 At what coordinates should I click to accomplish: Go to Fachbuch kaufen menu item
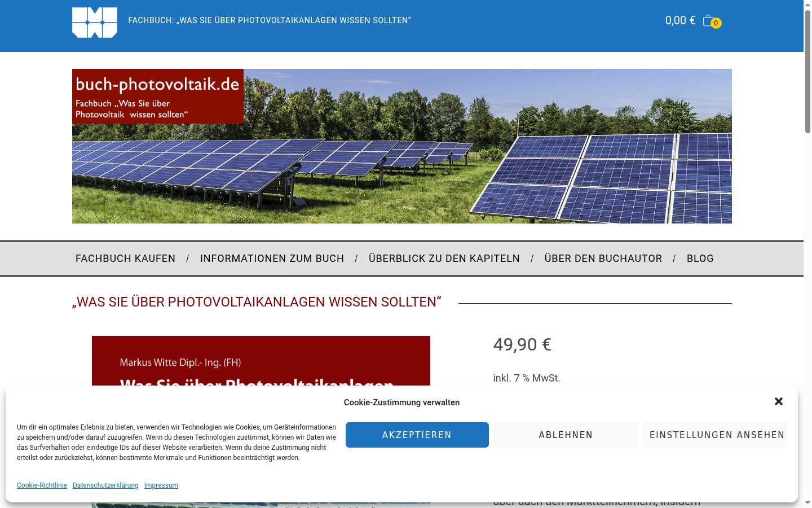pyautogui.click(x=125, y=259)
